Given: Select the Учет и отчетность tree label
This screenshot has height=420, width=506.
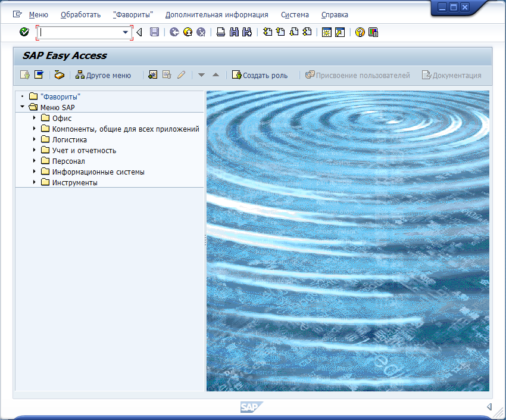Looking at the screenshot, I should 84,150.
